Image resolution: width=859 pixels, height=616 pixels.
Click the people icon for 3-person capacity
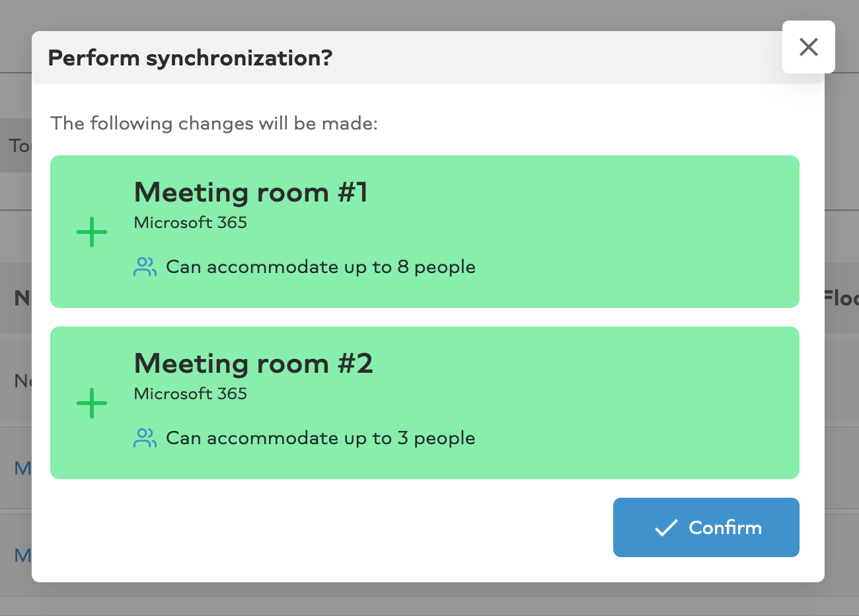[x=145, y=438]
